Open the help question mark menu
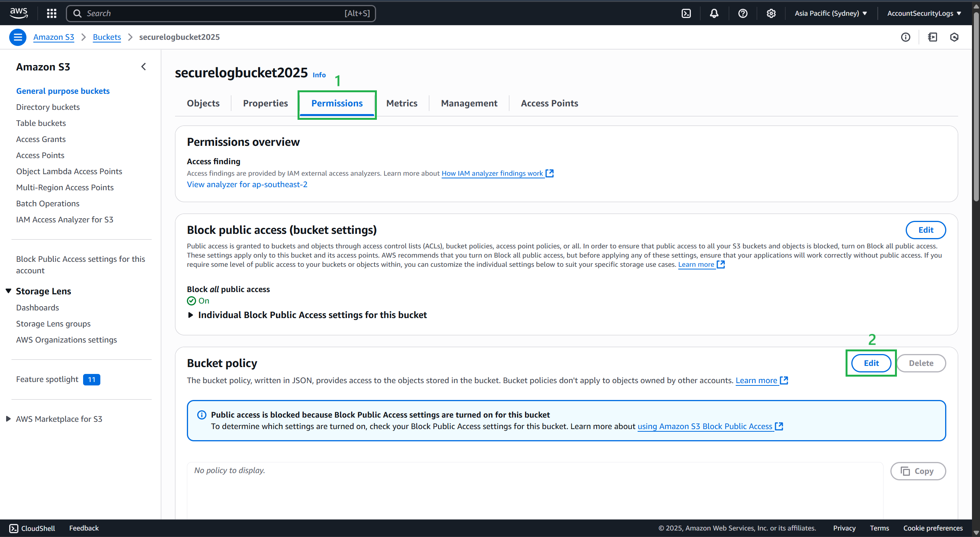The width and height of the screenshot is (980, 537). (743, 13)
